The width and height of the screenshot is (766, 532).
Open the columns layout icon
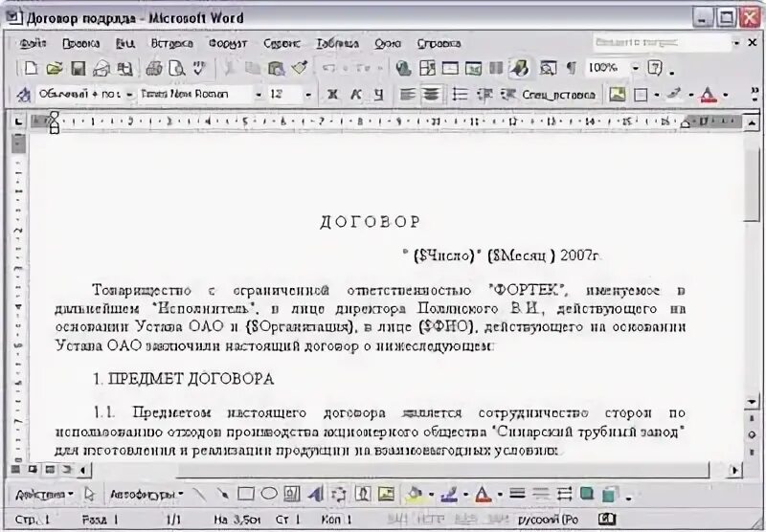coord(496,68)
